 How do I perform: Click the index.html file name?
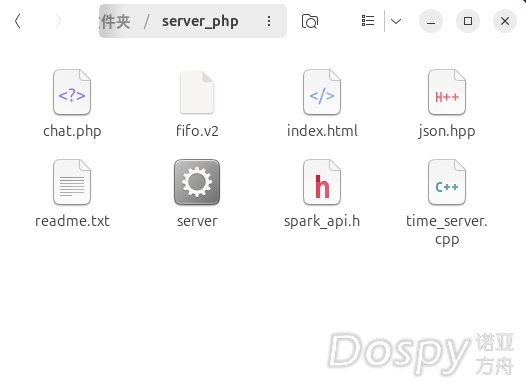pos(322,131)
